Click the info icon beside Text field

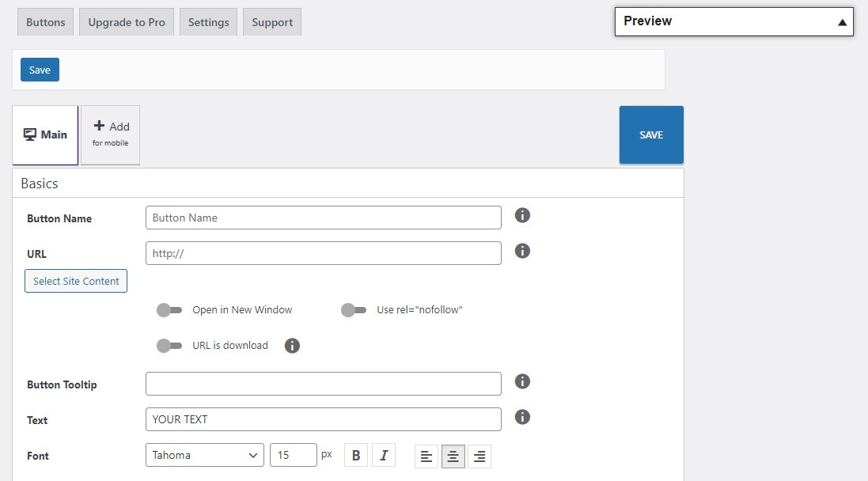pyautogui.click(x=522, y=417)
